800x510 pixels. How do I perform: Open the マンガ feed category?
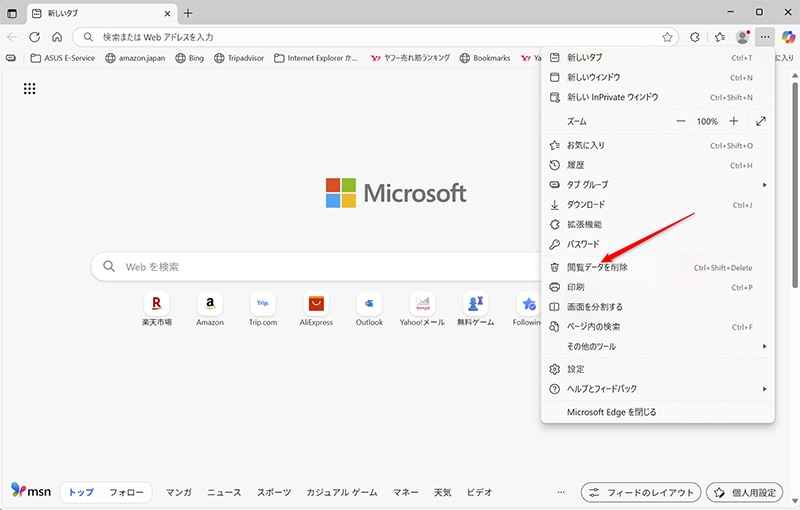(x=179, y=492)
